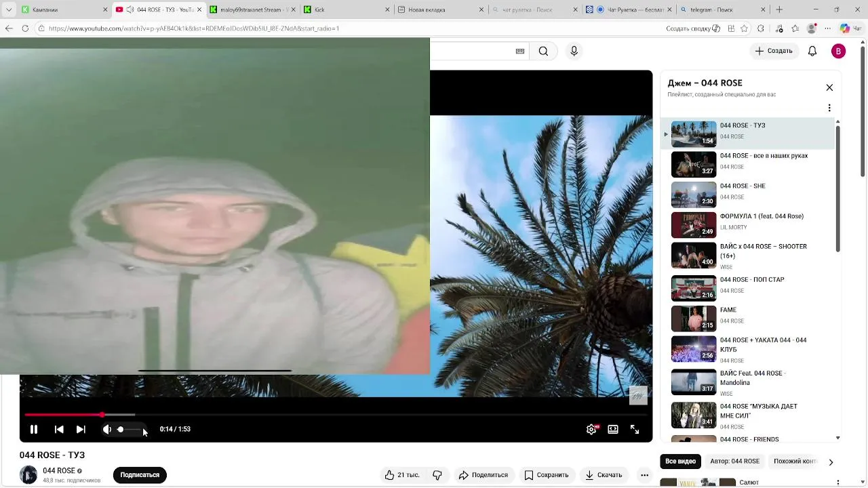This screenshot has height=488, width=868.
Task: Click YouTube search magnifier button
Action: coord(543,51)
